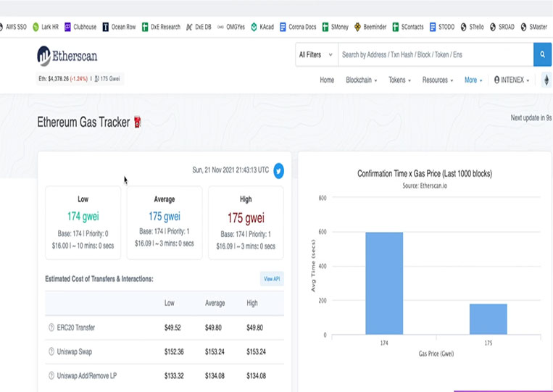
Task: Click the ERC20 Transfer row label
Action: point(76,328)
